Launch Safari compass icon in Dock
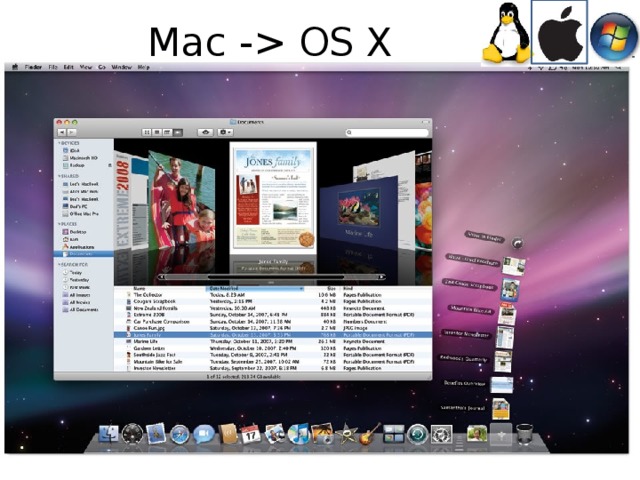640x480 pixels. click(x=180, y=435)
